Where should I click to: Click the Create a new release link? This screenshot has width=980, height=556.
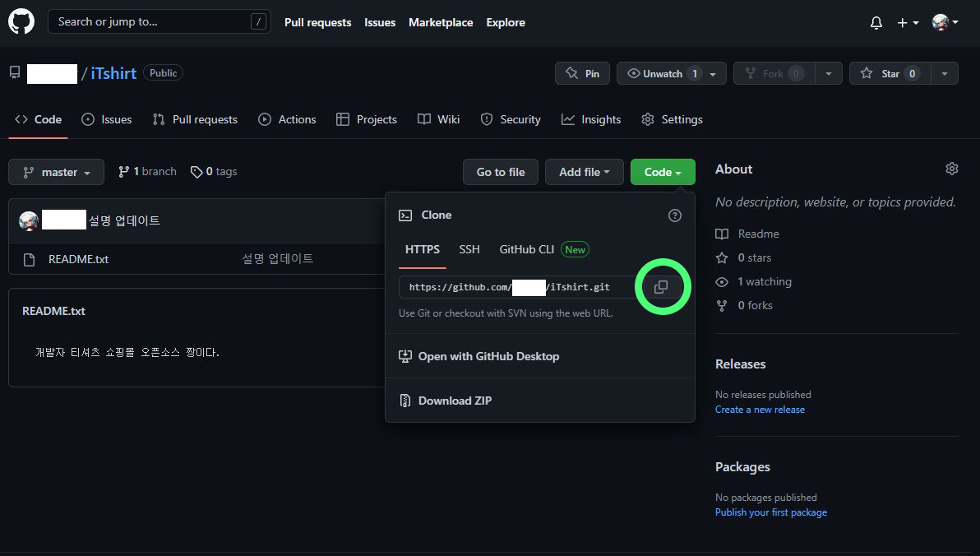(760, 409)
